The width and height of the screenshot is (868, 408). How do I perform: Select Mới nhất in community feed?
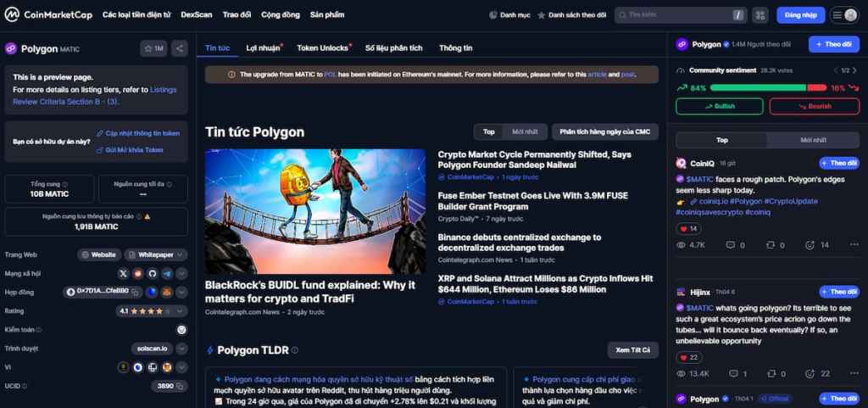813,140
